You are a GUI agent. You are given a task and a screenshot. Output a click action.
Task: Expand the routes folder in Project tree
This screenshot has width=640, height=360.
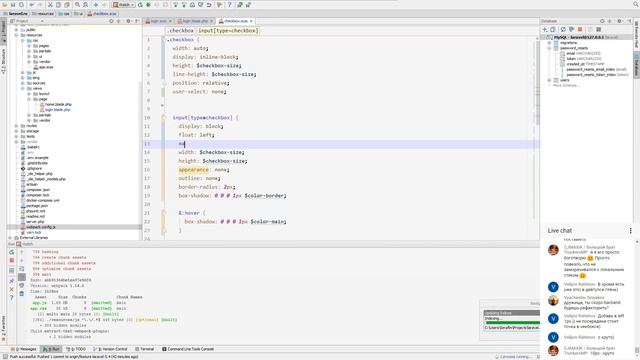tap(16, 126)
